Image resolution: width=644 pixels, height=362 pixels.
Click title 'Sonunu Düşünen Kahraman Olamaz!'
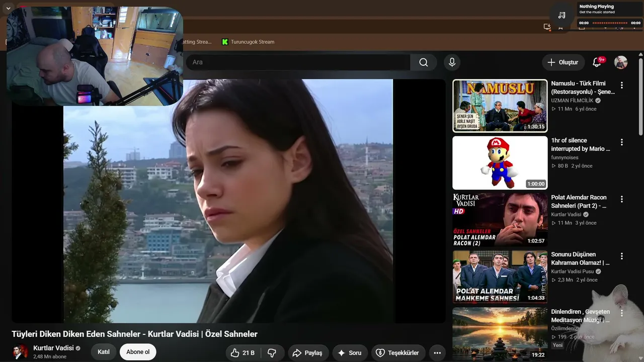(x=580, y=258)
